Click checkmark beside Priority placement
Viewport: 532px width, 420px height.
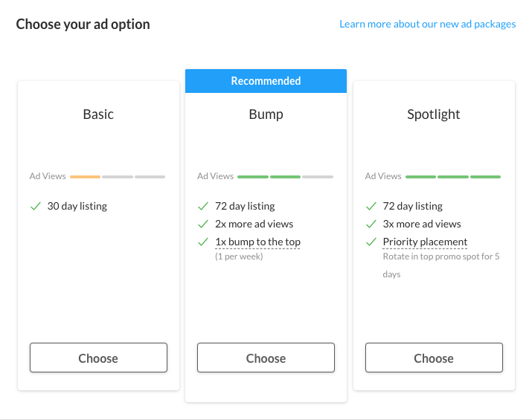(x=371, y=242)
